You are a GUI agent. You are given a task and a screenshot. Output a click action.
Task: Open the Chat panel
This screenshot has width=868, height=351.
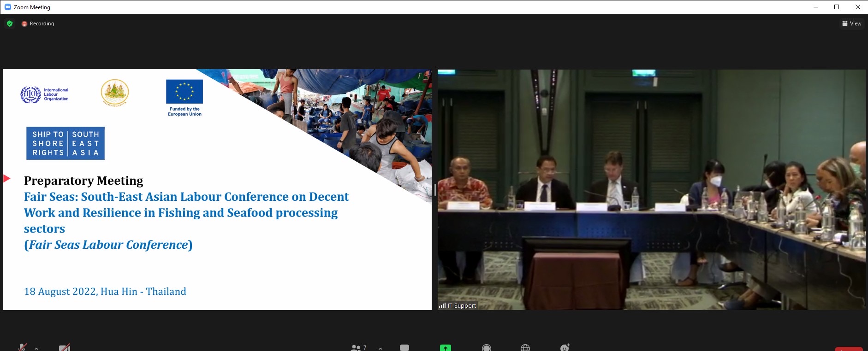(404, 348)
